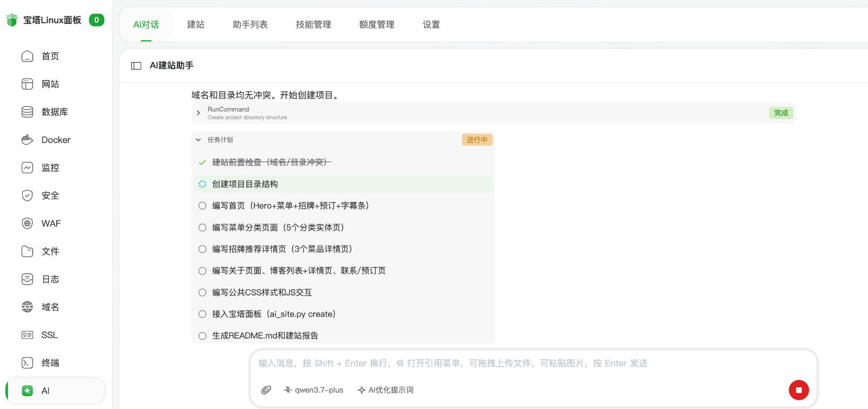Toggle the conversation sidebar panel icon
The width and height of the screenshot is (868, 409).
[136, 66]
